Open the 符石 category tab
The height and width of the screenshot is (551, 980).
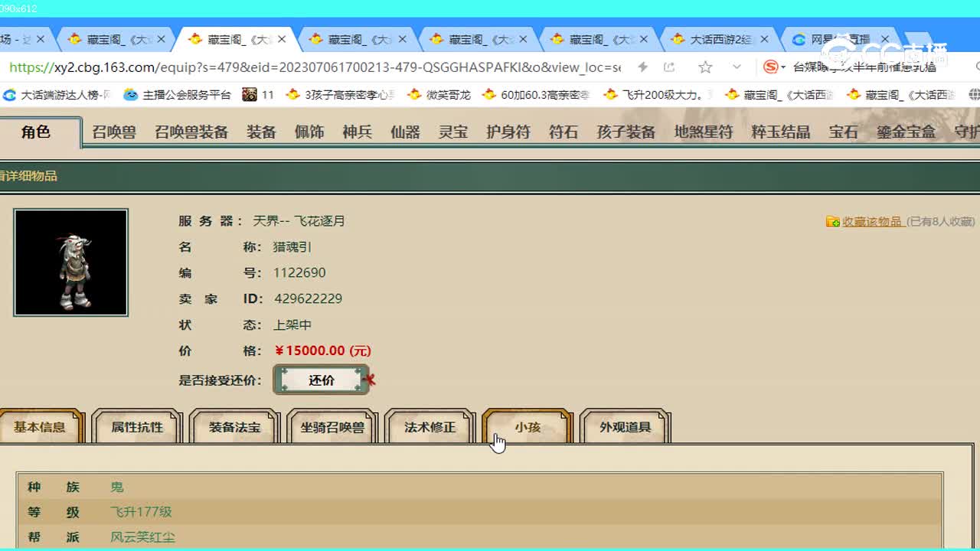(x=563, y=132)
